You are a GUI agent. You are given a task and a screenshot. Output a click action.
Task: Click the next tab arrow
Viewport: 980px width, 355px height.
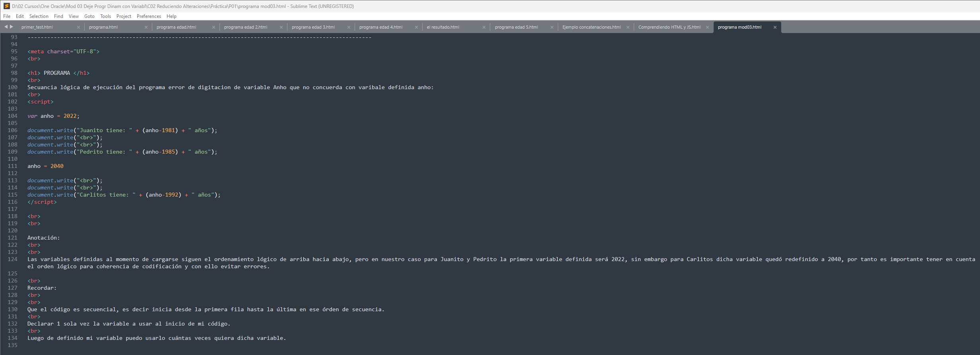12,27
